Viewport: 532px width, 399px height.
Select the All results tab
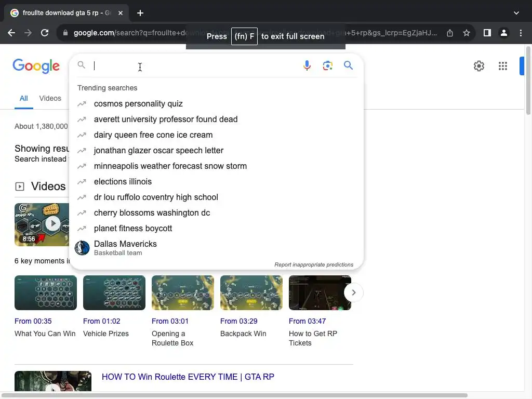pos(24,98)
